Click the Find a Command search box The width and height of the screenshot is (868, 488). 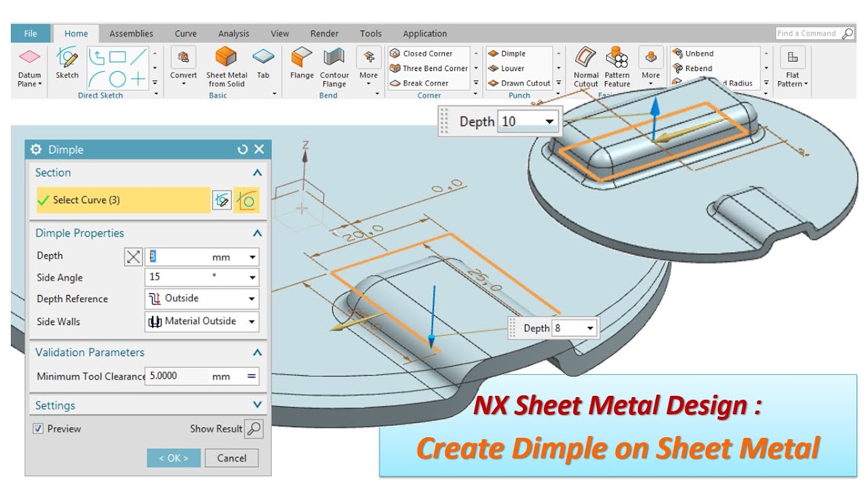tap(814, 33)
